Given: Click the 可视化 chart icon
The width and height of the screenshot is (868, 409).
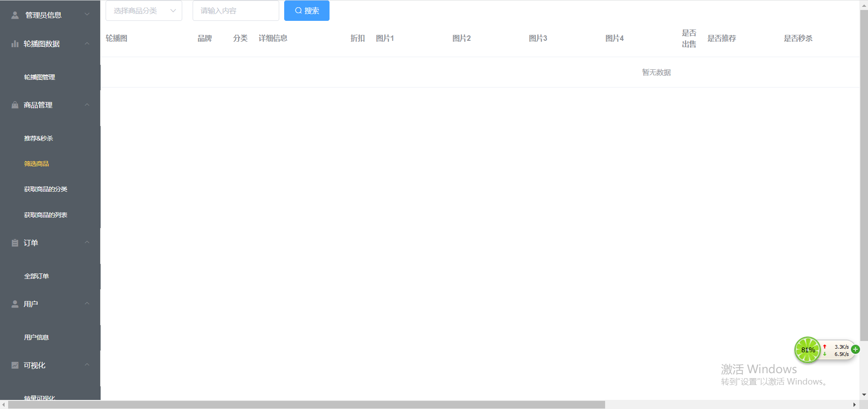Looking at the screenshot, I should click(x=15, y=365).
